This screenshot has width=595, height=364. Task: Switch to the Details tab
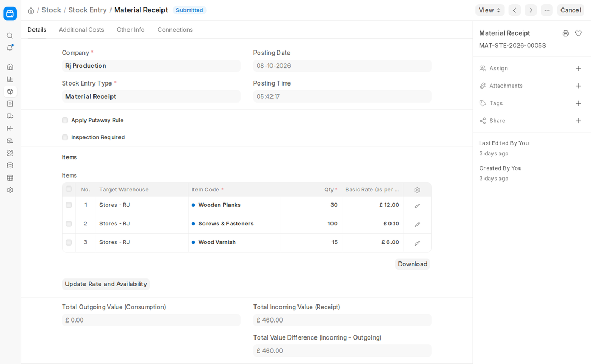tap(37, 30)
